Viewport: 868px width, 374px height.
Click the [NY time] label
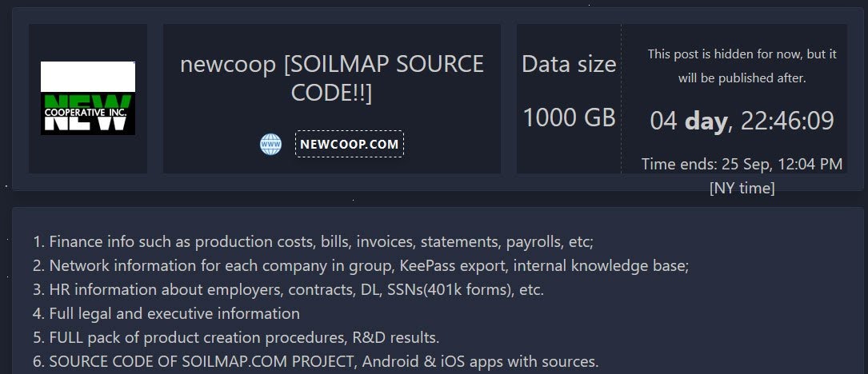pos(742,189)
